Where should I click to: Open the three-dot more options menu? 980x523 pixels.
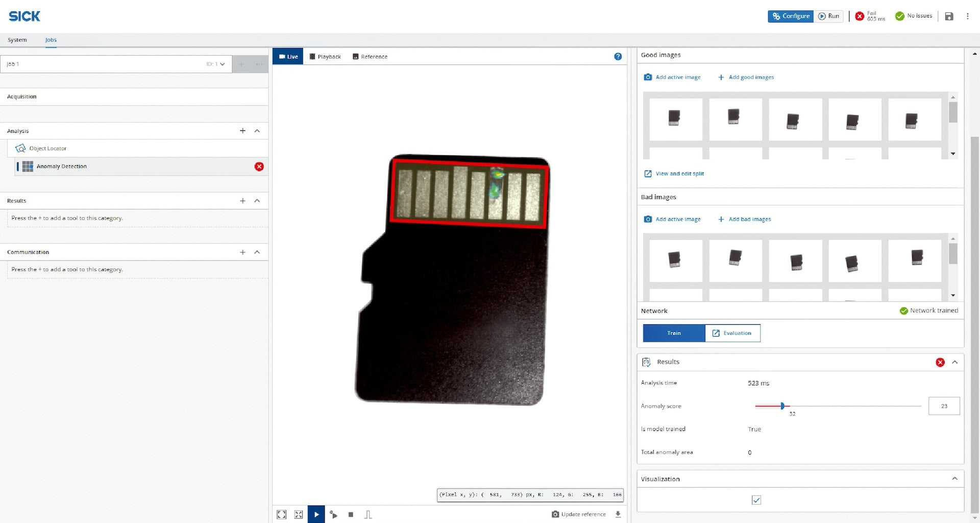click(967, 16)
